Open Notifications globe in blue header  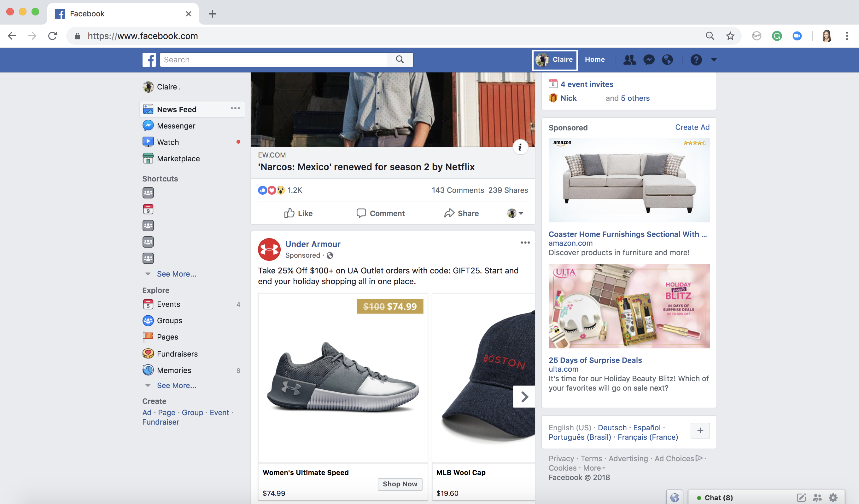click(668, 60)
